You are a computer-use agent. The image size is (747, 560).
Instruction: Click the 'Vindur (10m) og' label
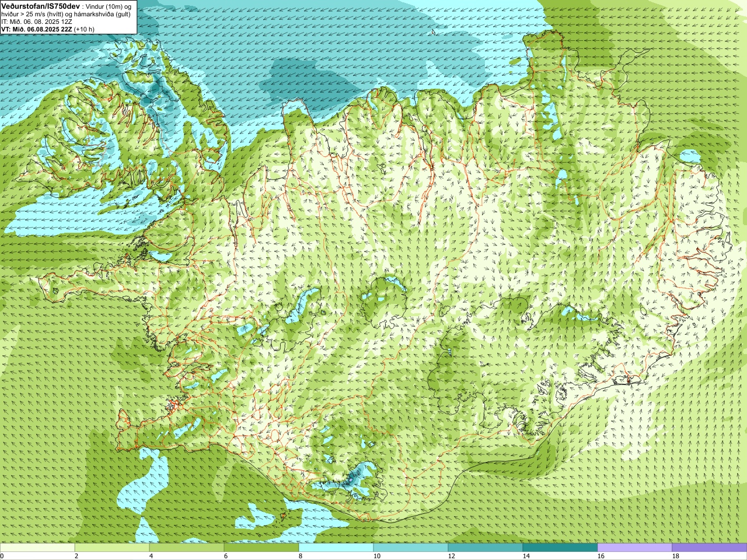110,6
